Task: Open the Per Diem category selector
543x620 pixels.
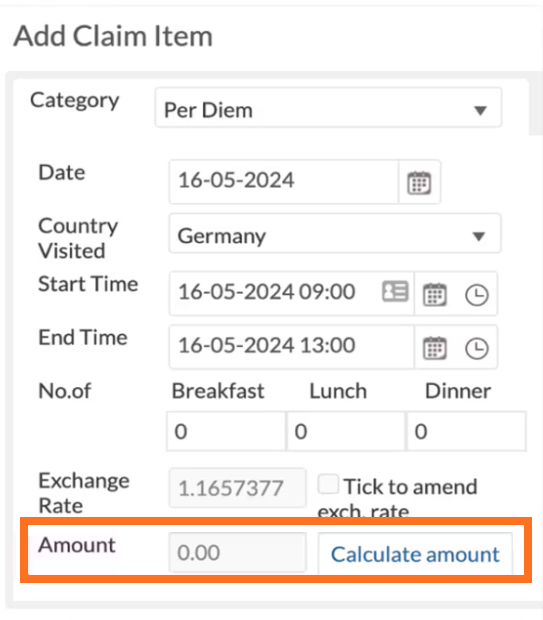Action: point(328,108)
